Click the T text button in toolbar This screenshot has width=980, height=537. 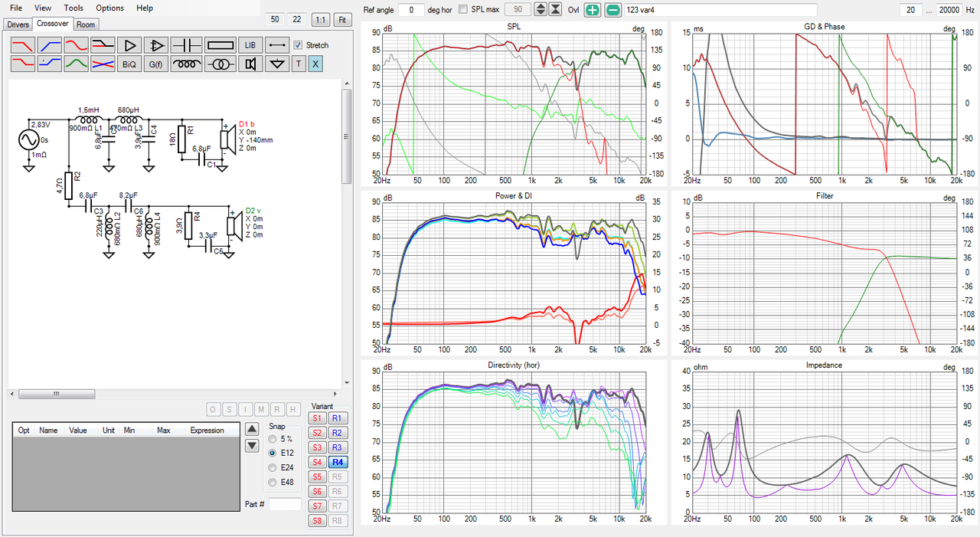tap(299, 64)
